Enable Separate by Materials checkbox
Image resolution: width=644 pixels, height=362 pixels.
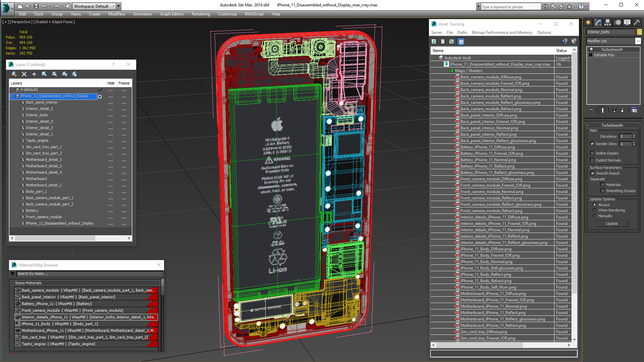click(x=602, y=185)
